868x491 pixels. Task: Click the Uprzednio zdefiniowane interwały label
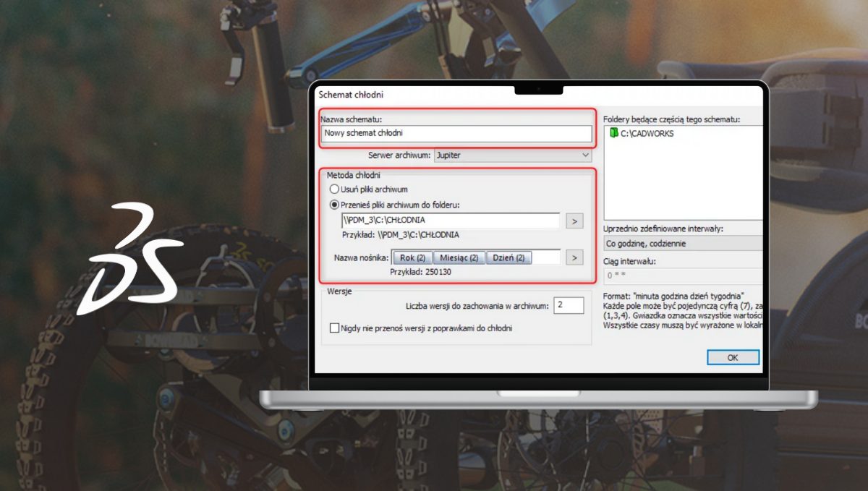[663, 229]
